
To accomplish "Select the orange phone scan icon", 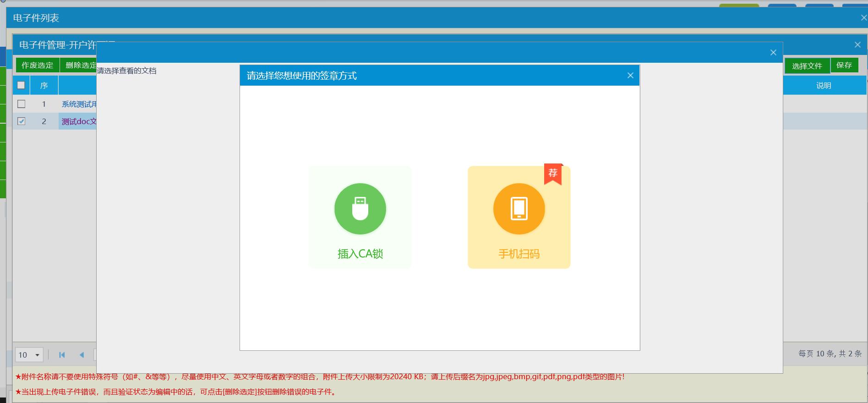I will tap(519, 209).
